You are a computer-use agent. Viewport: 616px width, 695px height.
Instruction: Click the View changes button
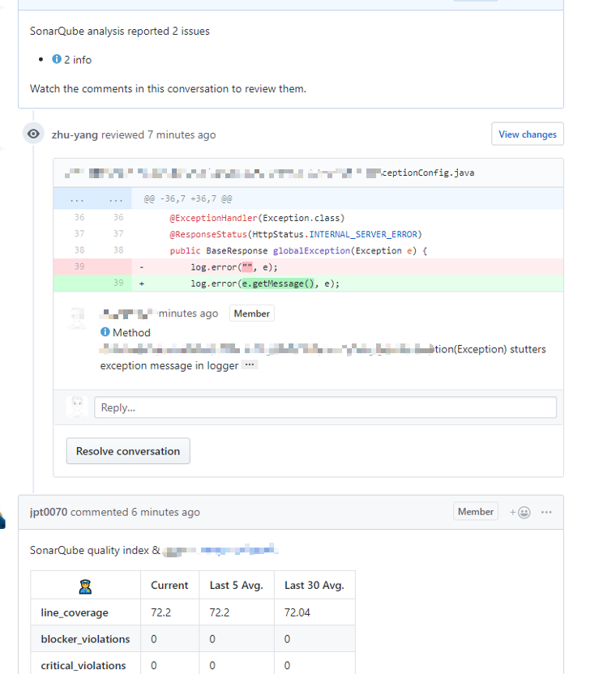527,133
